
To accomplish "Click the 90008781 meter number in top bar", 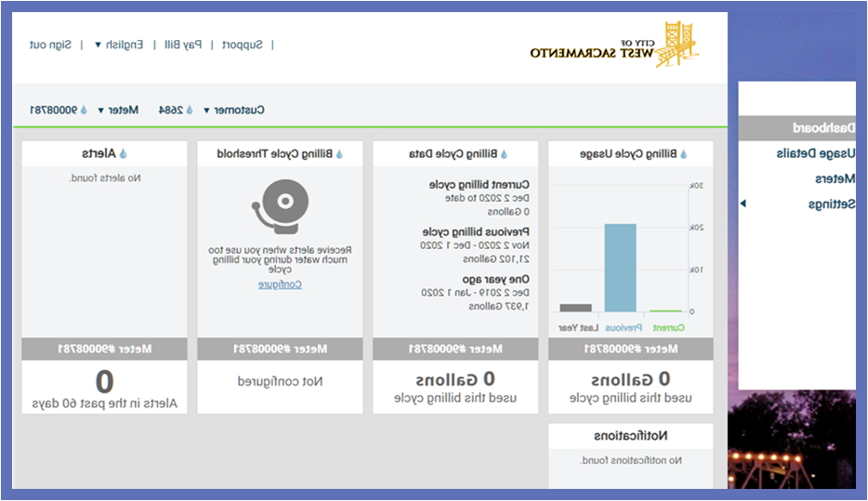I will point(54,111).
